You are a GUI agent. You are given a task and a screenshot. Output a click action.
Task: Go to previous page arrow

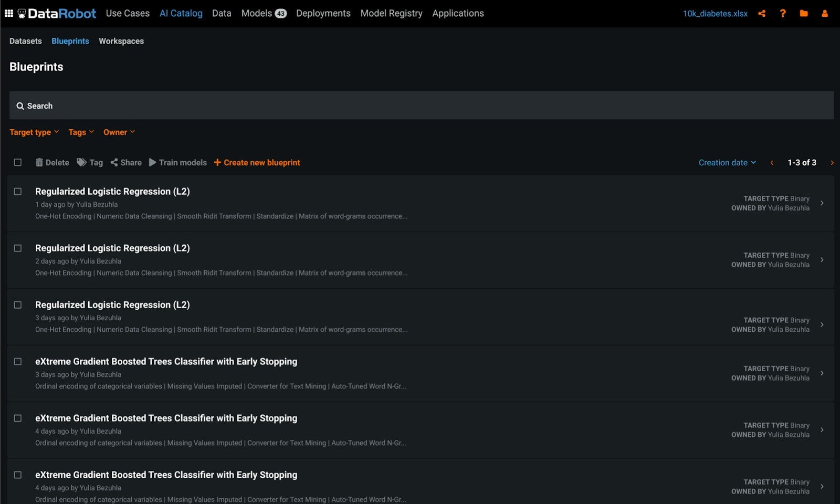pyautogui.click(x=772, y=163)
